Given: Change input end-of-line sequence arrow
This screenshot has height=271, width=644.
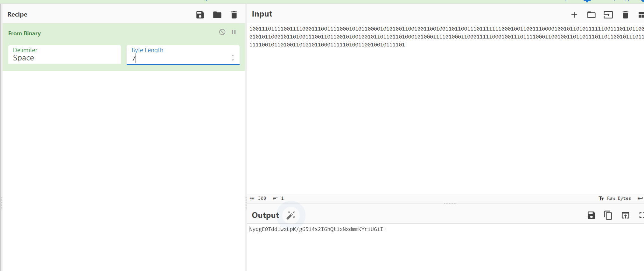Looking at the screenshot, I should 640,198.
